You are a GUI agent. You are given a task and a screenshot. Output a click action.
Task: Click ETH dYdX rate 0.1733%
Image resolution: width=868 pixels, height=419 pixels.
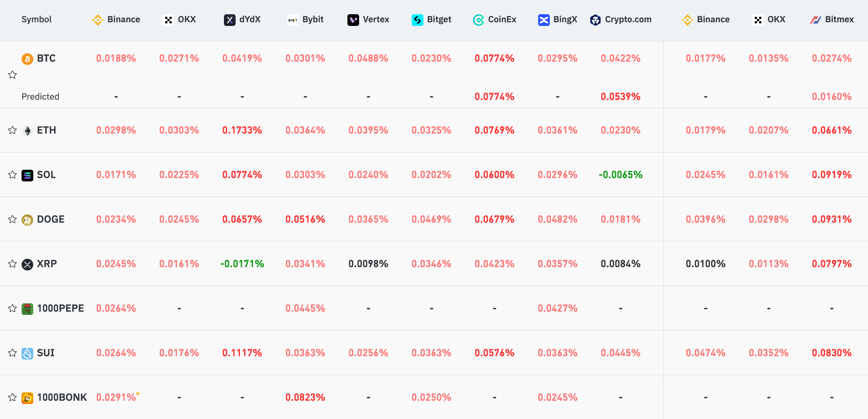click(242, 130)
